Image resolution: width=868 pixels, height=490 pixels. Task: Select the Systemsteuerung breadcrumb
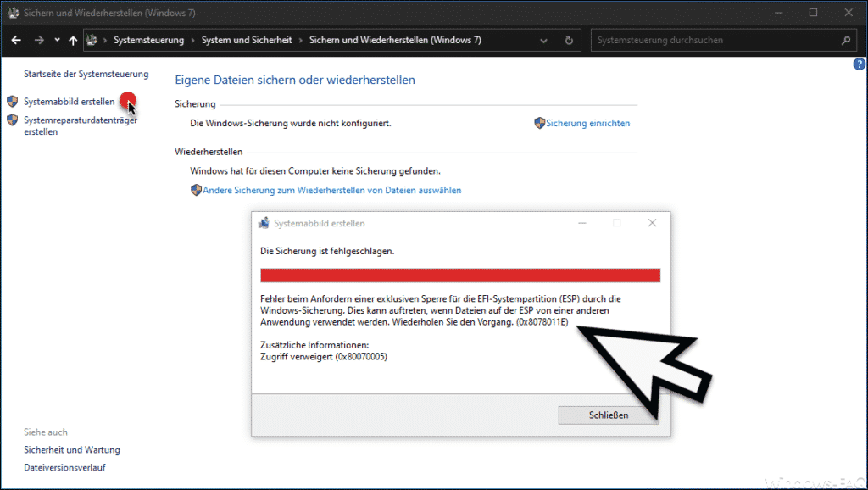[x=148, y=40]
